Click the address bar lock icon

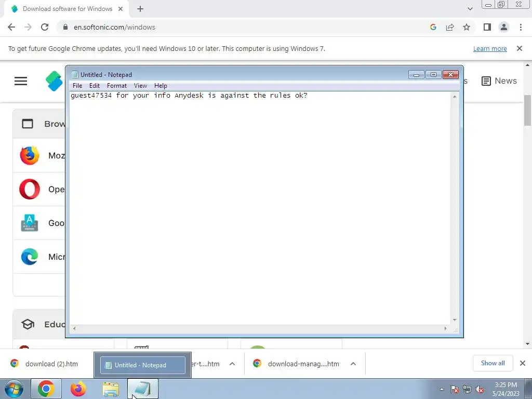[x=65, y=27]
